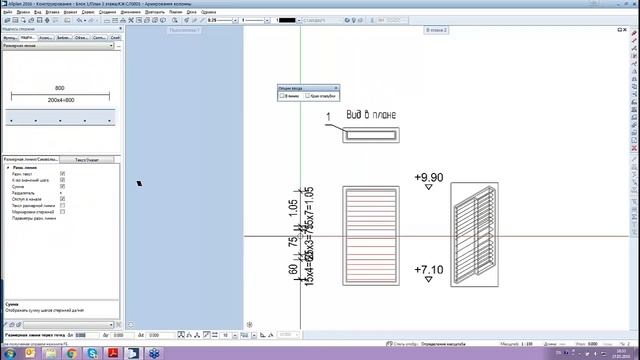Open the undo history dropdown arrow
Image resolution: width=640 pixels, height=360 pixels.
pos(85,20)
